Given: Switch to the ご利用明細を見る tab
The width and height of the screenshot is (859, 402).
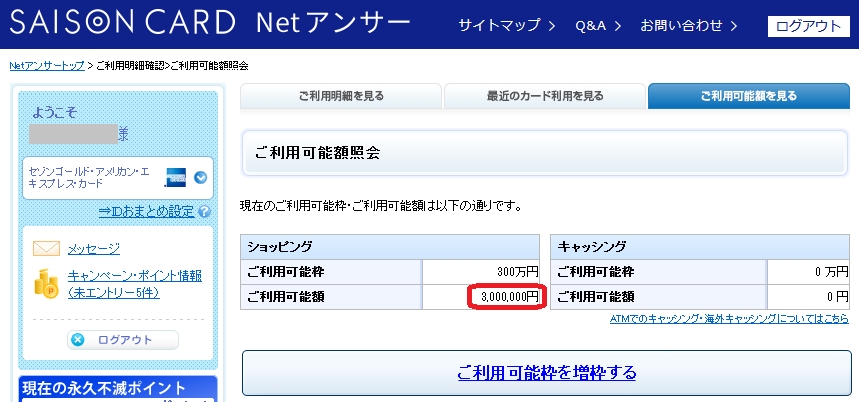Looking at the screenshot, I should point(341,96).
